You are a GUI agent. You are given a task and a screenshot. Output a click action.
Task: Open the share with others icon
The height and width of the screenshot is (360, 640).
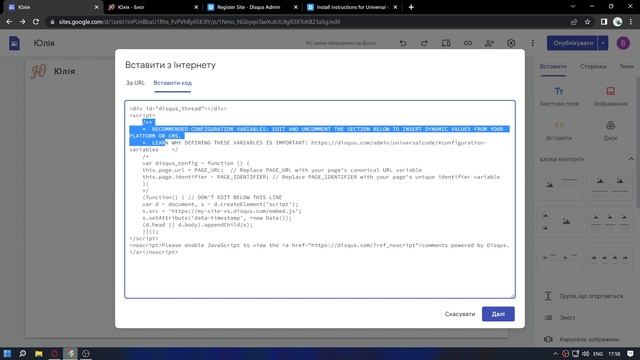pos(489,43)
